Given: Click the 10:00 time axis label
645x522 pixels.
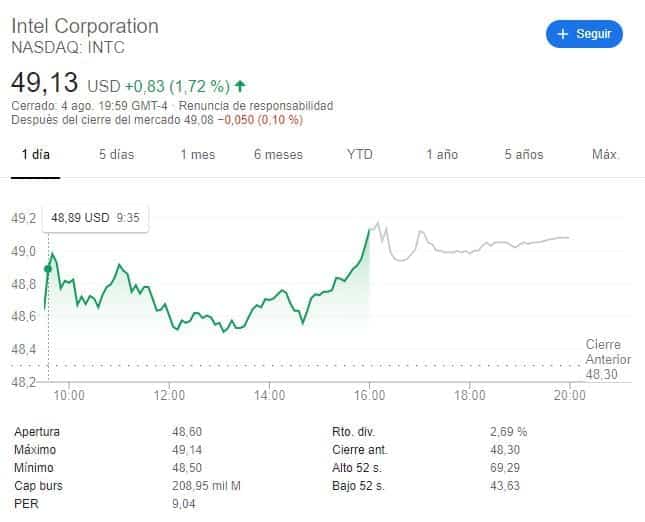Looking at the screenshot, I should click(x=69, y=395).
